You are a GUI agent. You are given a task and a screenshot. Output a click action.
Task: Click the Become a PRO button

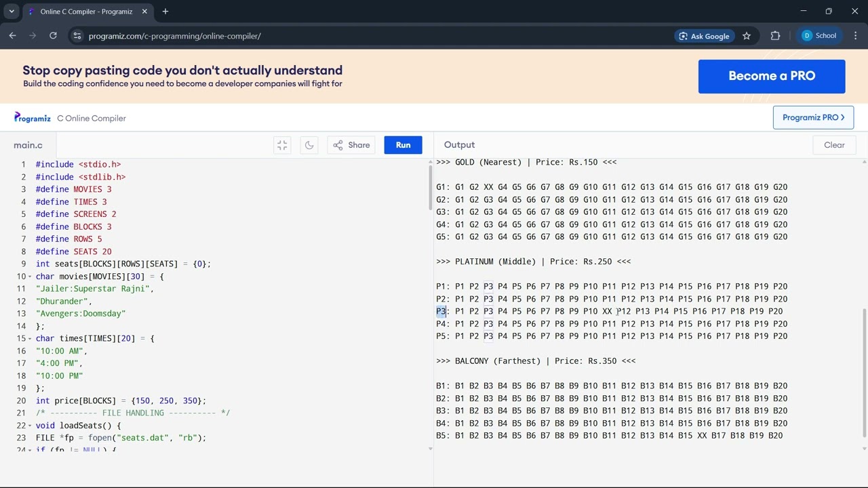(772, 76)
